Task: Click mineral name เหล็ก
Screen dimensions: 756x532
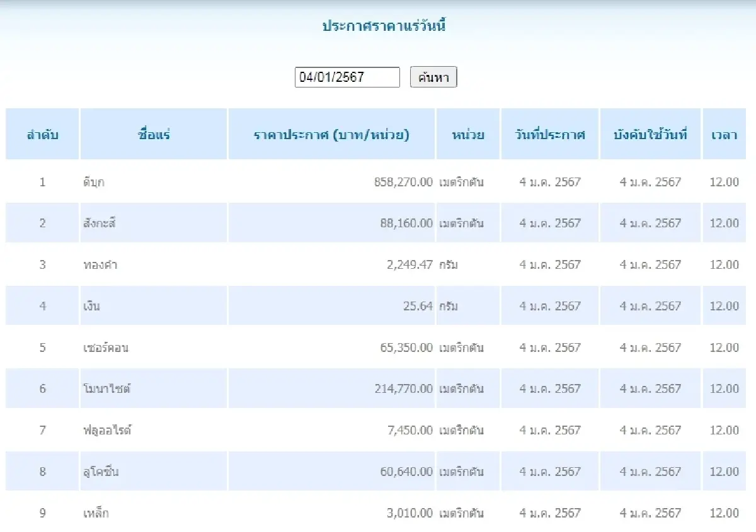Action: 96,513
